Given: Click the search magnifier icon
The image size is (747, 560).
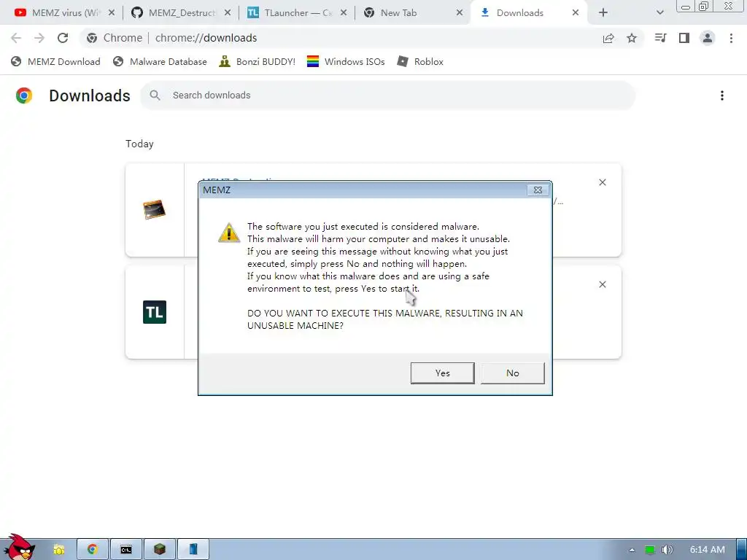Looking at the screenshot, I should [155, 96].
